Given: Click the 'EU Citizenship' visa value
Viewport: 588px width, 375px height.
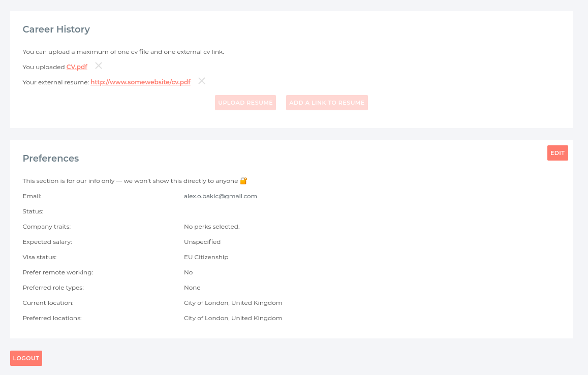Looking at the screenshot, I should point(206,257).
